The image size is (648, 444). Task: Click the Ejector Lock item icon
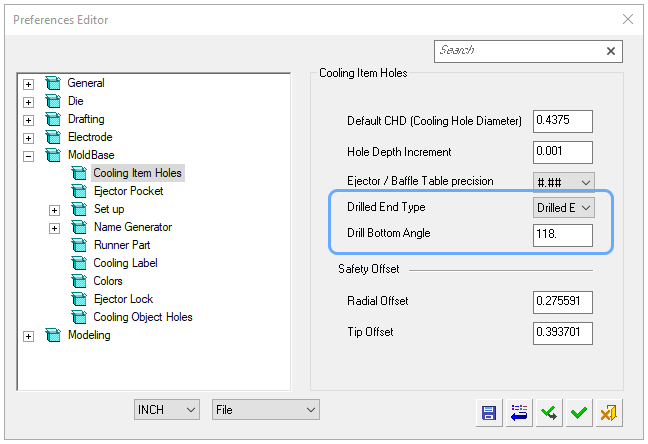(x=79, y=299)
